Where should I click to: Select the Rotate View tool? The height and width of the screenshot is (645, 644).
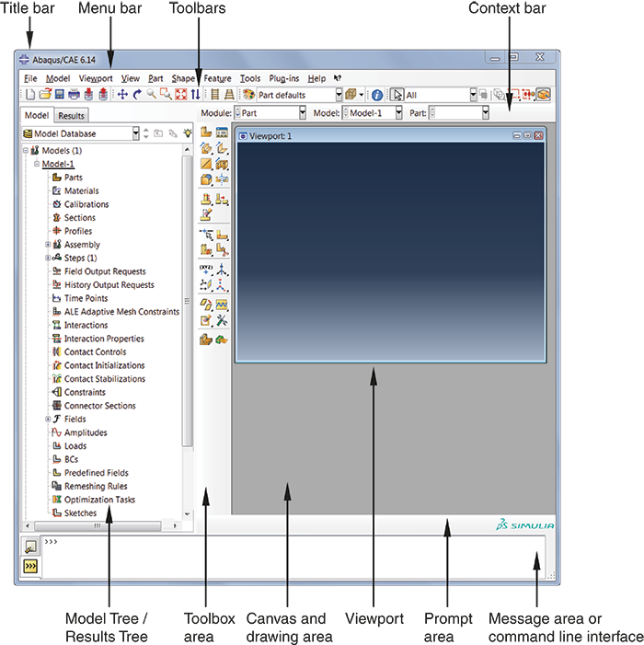[136, 95]
